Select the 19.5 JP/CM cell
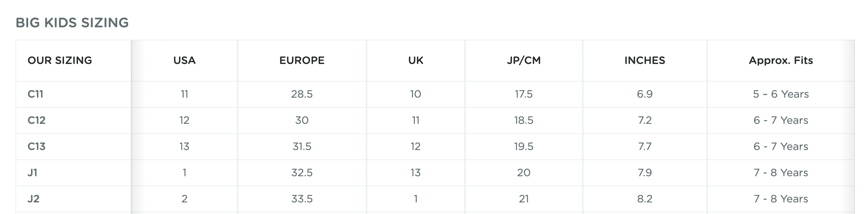The height and width of the screenshot is (214, 868). [524, 146]
